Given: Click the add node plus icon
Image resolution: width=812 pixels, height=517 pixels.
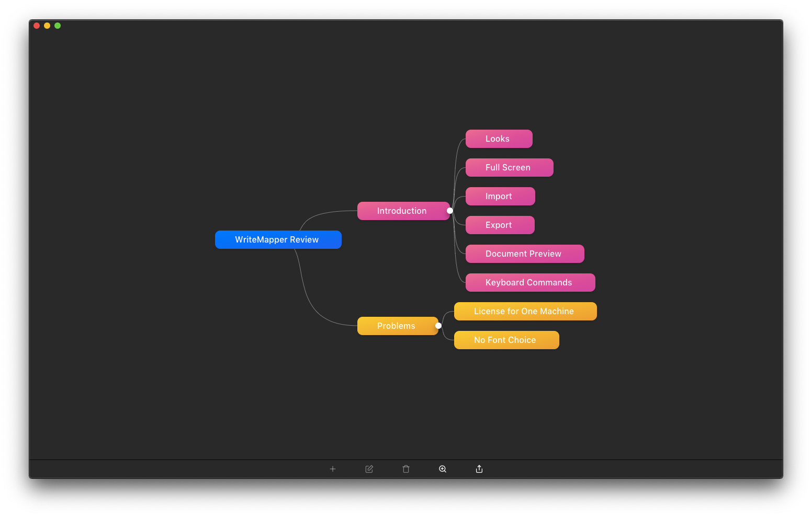Looking at the screenshot, I should pos(333,469).
